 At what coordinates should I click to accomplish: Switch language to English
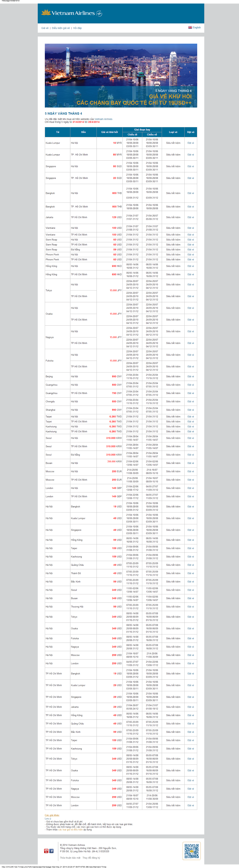click(x=197, y=28)
